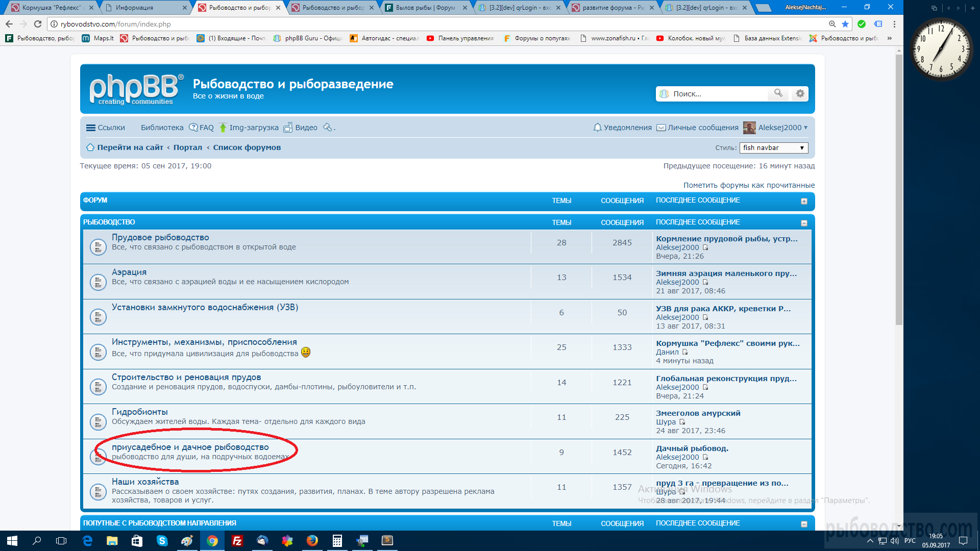Open the fish navbar style dropdown
Screen dimensions: 980x551
tap(773, 148)
